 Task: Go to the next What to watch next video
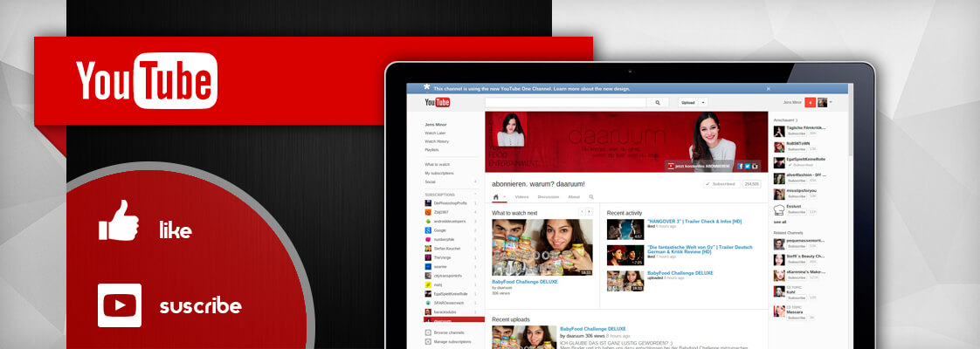(589, 212)
